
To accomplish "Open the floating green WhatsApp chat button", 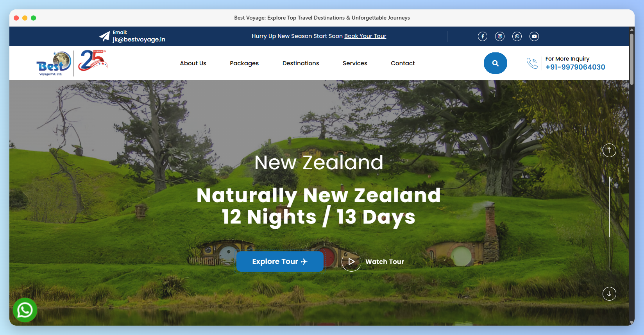I will [25, 310].
